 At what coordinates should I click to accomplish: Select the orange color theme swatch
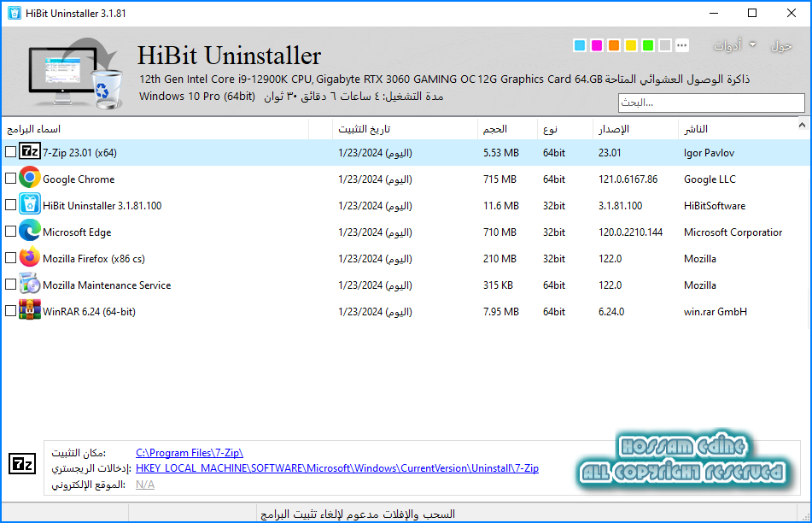(614, 45)
